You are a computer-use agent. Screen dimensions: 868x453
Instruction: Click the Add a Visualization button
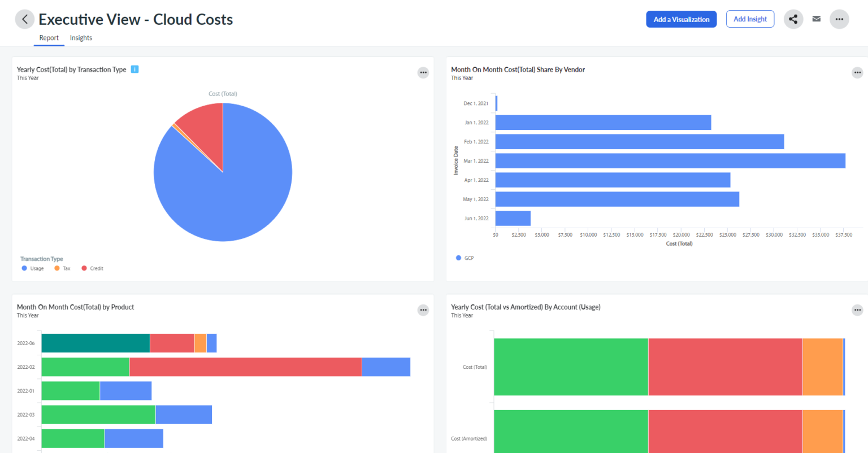click(681, 19)
